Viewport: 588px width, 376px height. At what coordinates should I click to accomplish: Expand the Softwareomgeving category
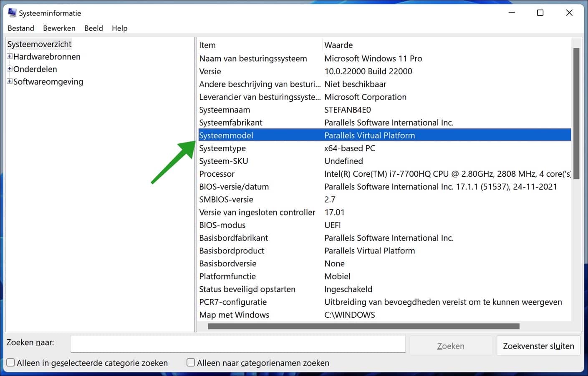[9, 82]
